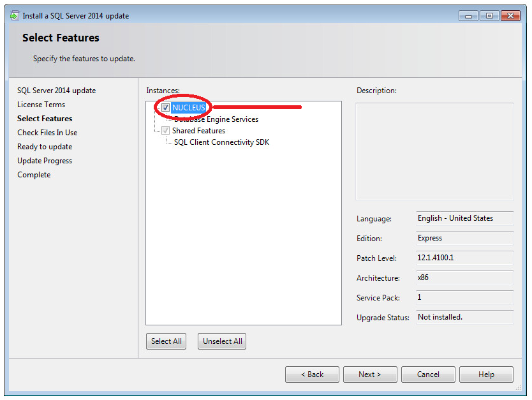Viewport: 532px width, 400px height.
Task: Select the NUCLEUS instance tree item
Action: coord(189,108)
